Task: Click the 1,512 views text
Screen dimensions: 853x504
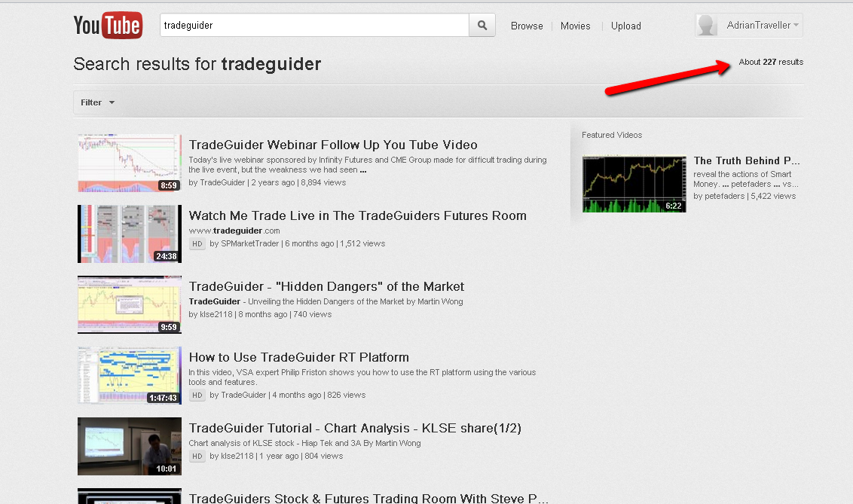Action: pyautogui.click(x=362, y=243)
